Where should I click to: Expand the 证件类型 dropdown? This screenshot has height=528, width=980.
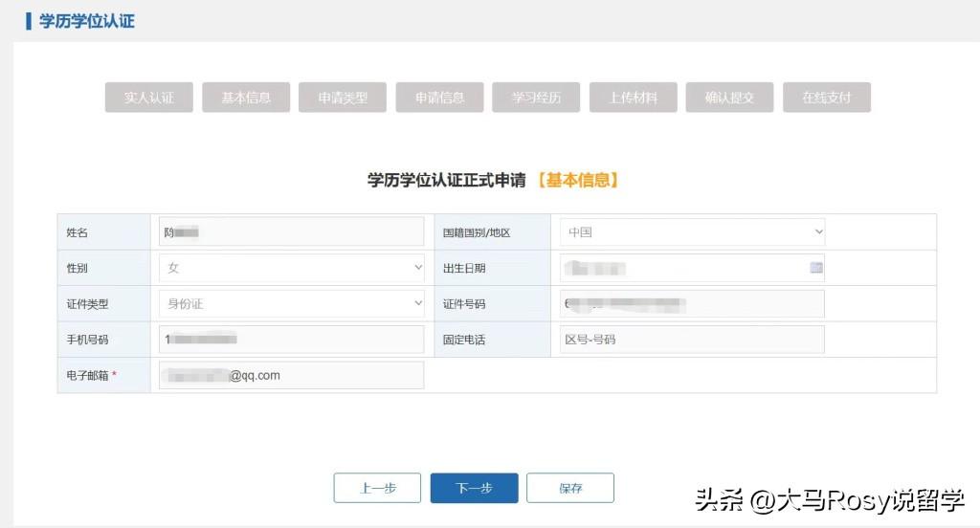coord(291,304)
